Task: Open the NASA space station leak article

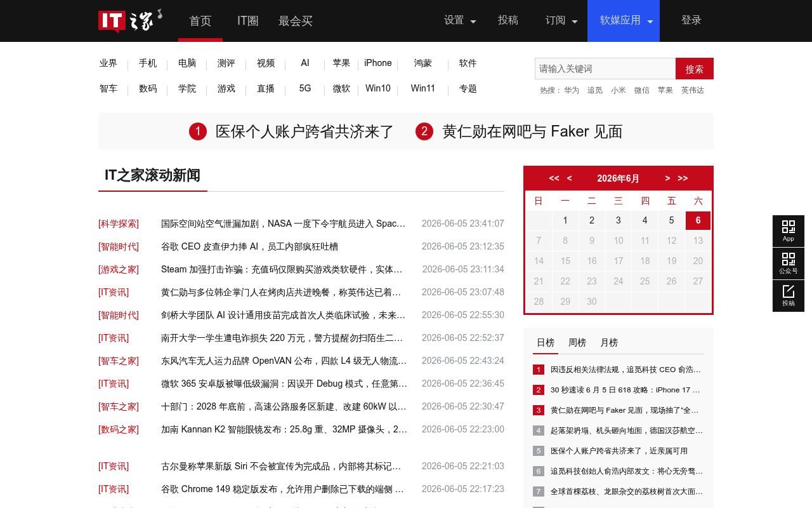Action: pos(283,224)
